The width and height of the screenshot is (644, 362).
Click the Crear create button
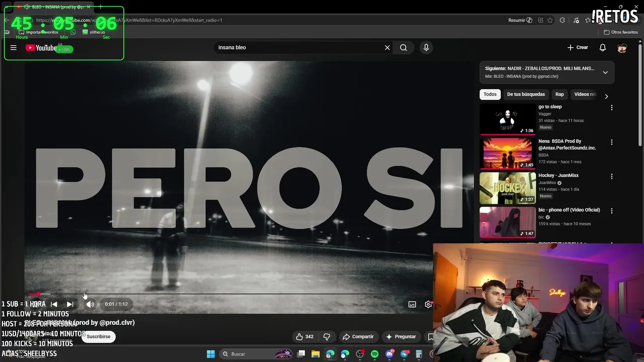pos(578,47)
